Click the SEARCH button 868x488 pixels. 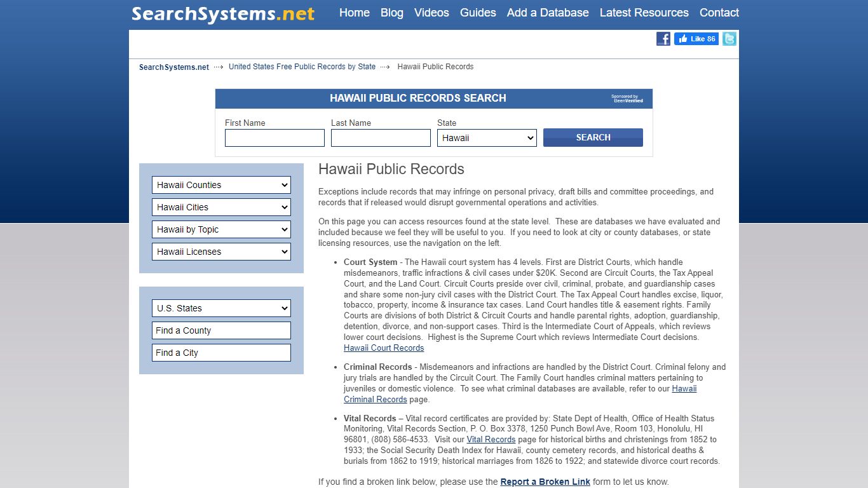pyautogui.click(x=593, y=137)
